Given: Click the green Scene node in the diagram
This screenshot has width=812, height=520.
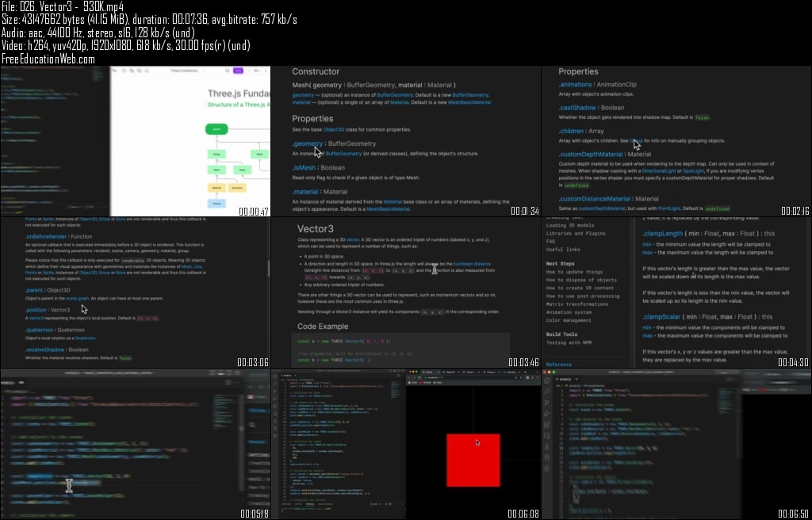Looking at the screenshot, I should click(x=216, y=129).
